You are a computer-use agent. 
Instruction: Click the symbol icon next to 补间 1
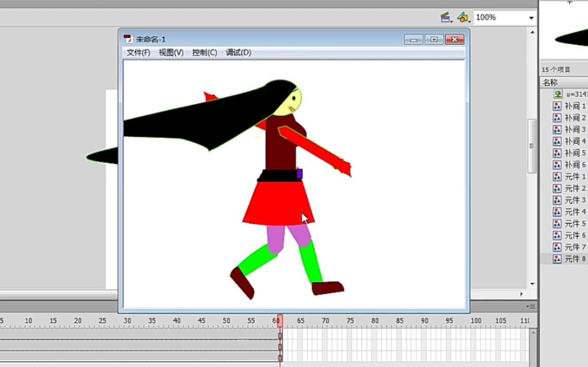pyautogui.click(x=557, y=106)
